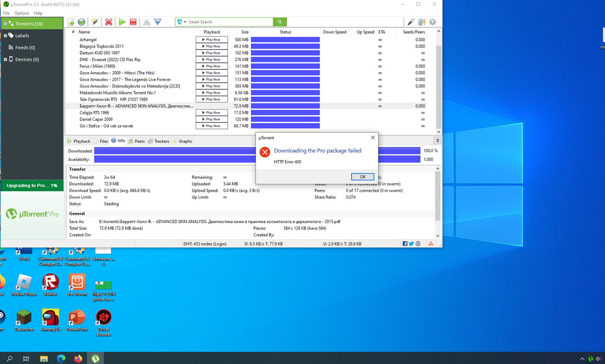Click the Add Torrent toolbar icon
The image size is (605, 364).
coord(71,22)
